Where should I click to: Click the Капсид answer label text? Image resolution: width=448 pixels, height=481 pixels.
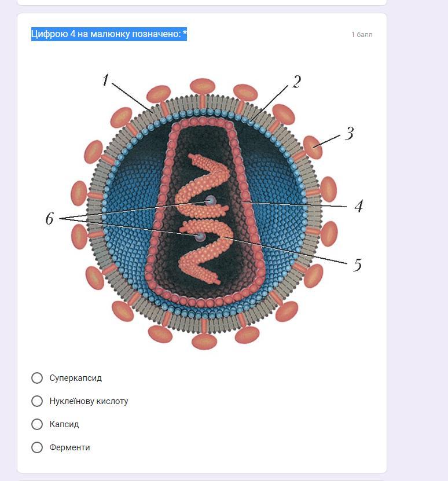[64, 424]
